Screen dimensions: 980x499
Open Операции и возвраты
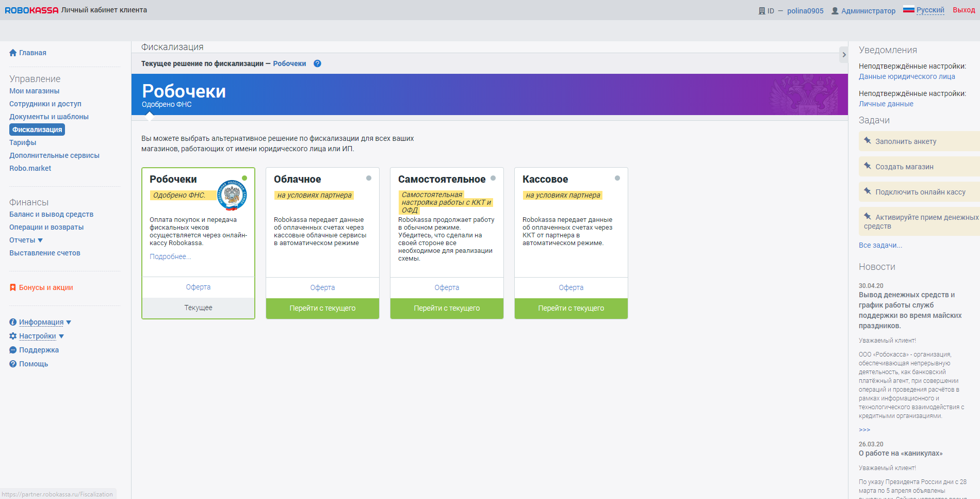click(46, 227)
